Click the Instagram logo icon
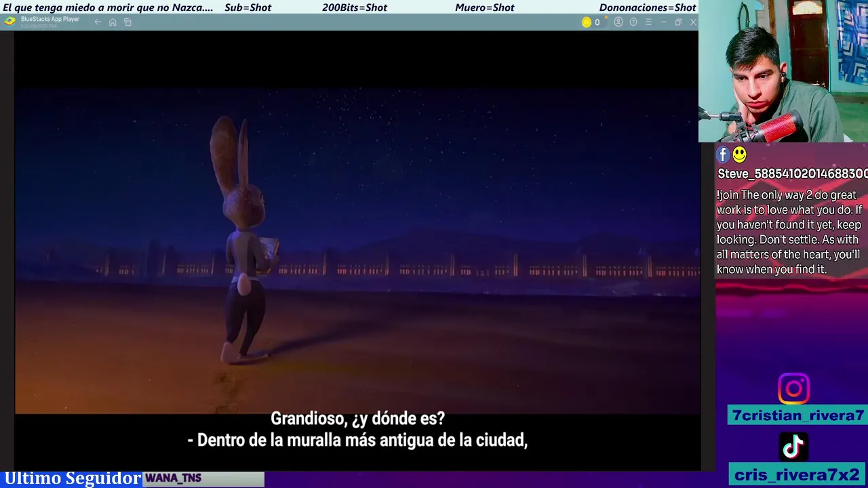The height and width of the screenshot is (488, 868). tap(793, 388)
